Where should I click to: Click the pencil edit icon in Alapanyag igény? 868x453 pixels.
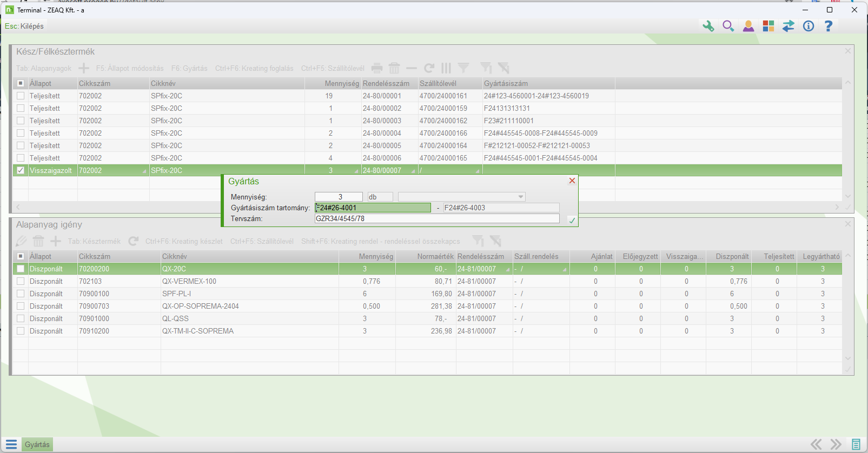(21, 241)
